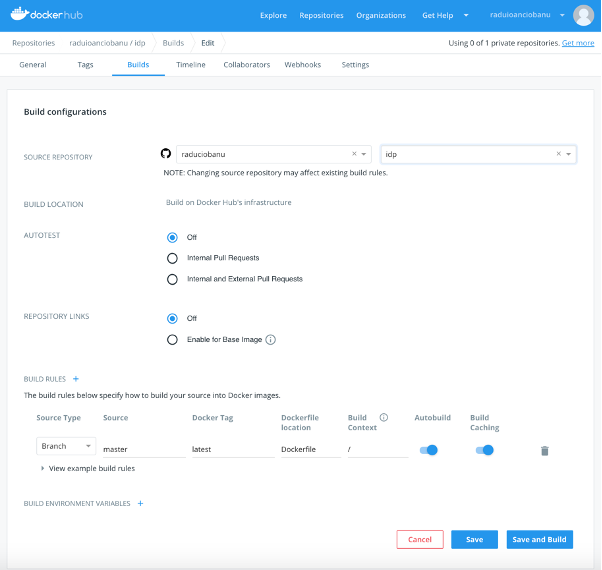Screen dimensions: 602x570
Task: Toggle the Autobuild switch
Action: point(429,450)
